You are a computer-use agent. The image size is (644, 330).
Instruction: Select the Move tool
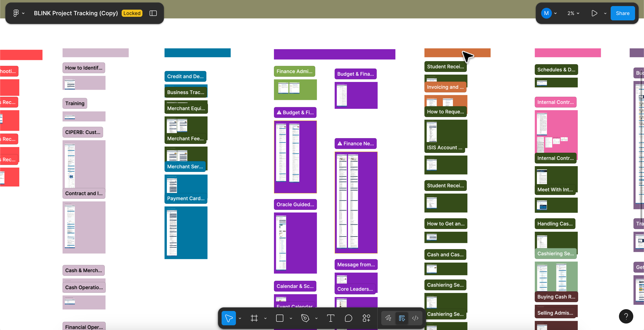(x=229, y=318)
